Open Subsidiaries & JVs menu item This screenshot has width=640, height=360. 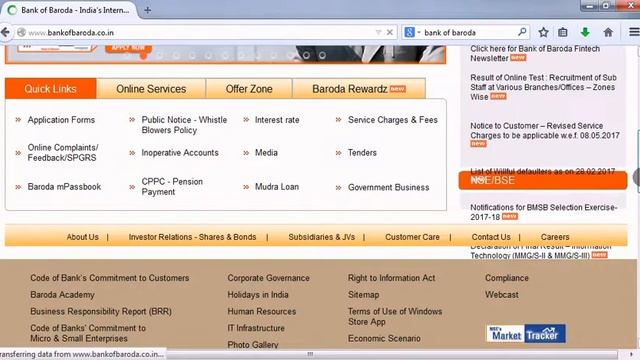[x=322, y=237]
